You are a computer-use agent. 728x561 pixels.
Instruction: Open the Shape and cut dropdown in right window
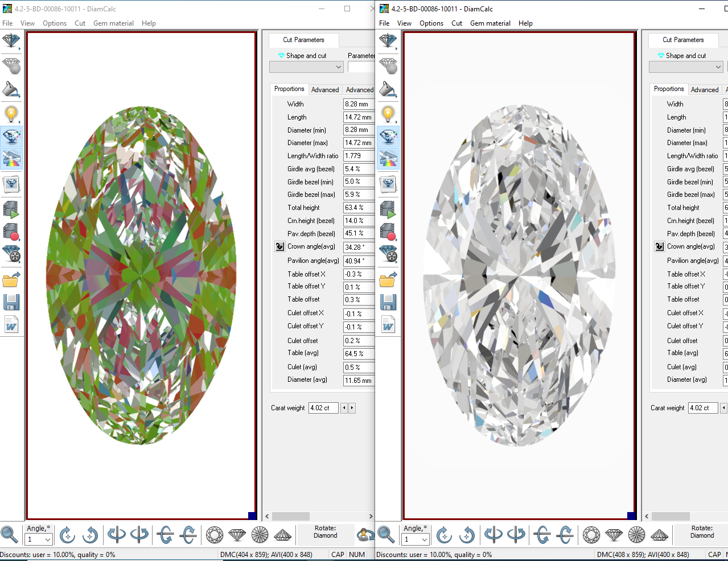tap(686, 67)
